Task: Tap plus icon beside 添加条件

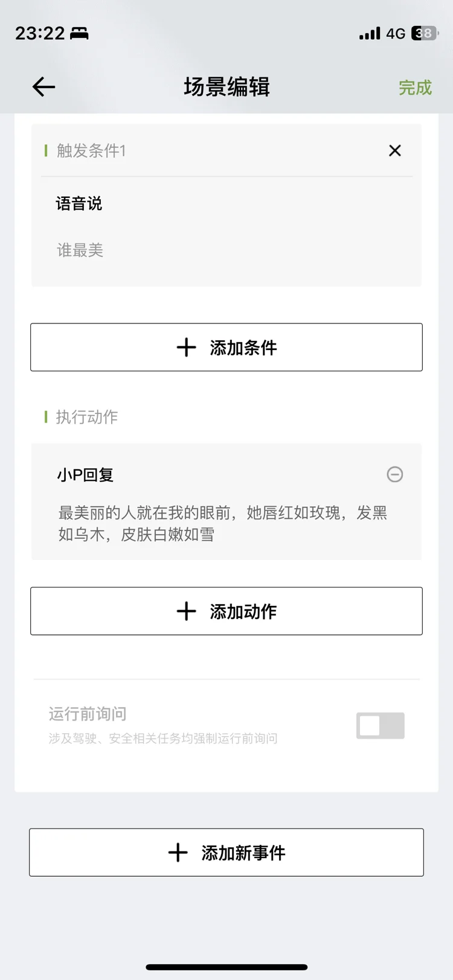Action: pos(187,348)
